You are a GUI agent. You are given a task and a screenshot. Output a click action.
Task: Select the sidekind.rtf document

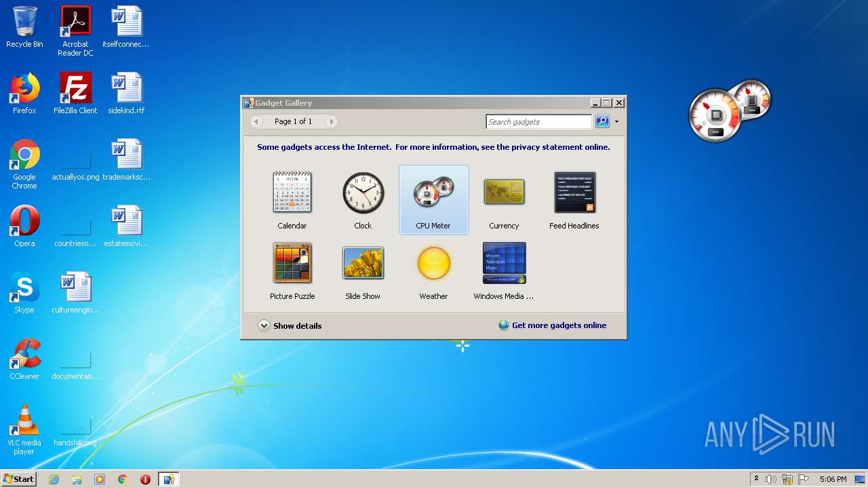tap(126, 94)
